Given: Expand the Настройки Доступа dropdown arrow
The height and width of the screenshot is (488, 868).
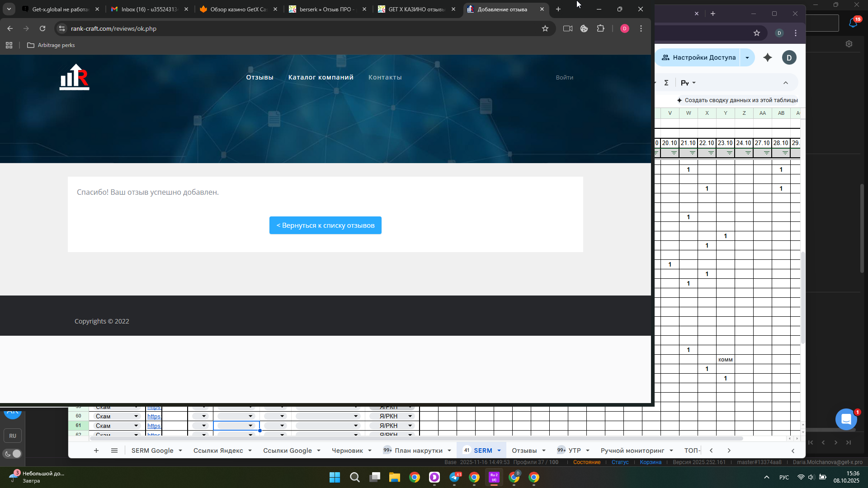Looking at the screenshot, I should point(747,57).
